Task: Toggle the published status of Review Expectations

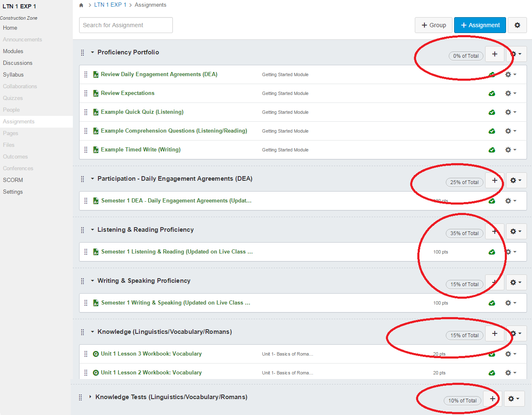Action: (x=492, y=93)
